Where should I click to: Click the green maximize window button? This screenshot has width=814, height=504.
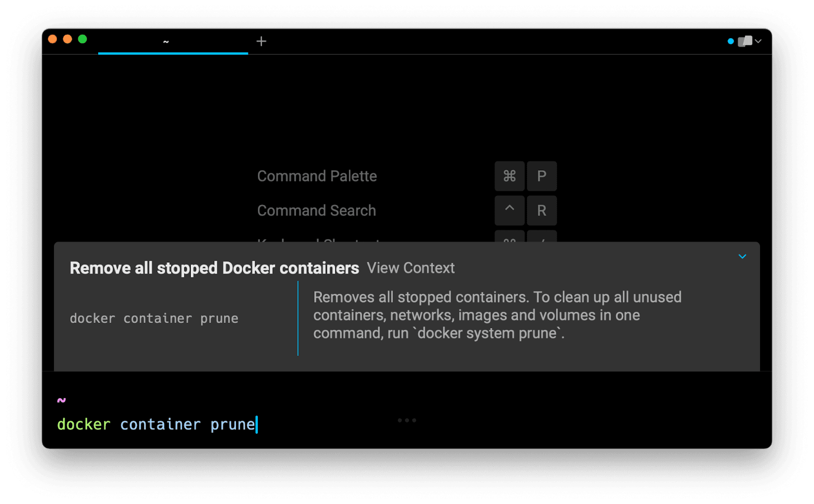pyautogui.click(x=82, y=39)
